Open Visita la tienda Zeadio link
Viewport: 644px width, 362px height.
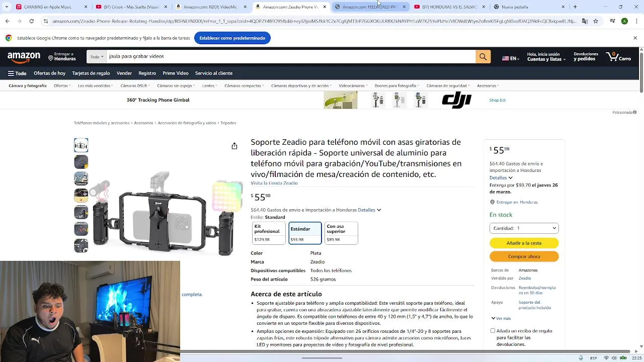click(274, 183)
